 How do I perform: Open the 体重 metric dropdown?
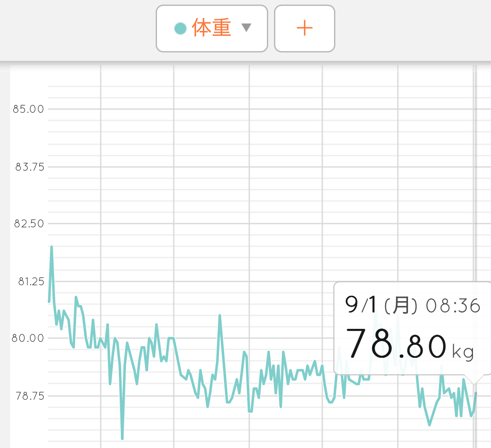(212, 29)
